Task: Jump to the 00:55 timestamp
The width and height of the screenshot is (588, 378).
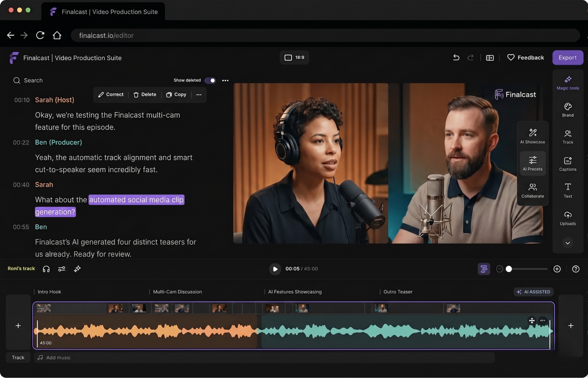Action: (21, 227)
